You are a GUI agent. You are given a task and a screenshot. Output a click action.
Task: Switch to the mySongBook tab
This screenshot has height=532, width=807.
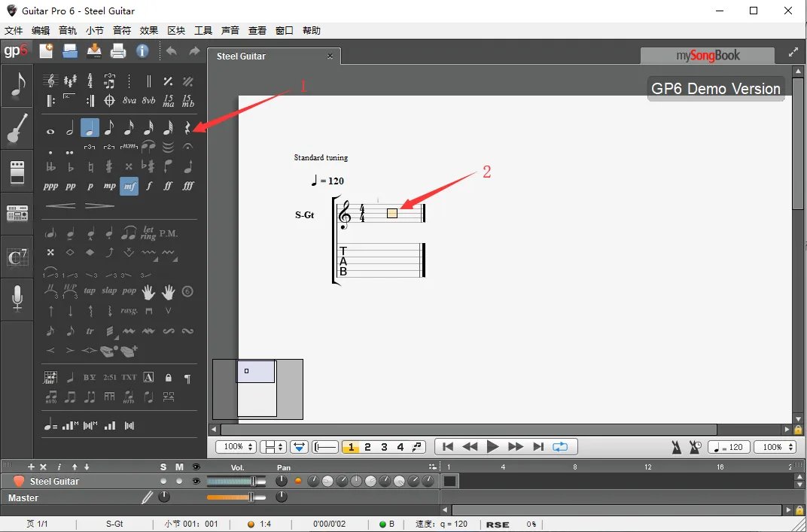[707, 55]
